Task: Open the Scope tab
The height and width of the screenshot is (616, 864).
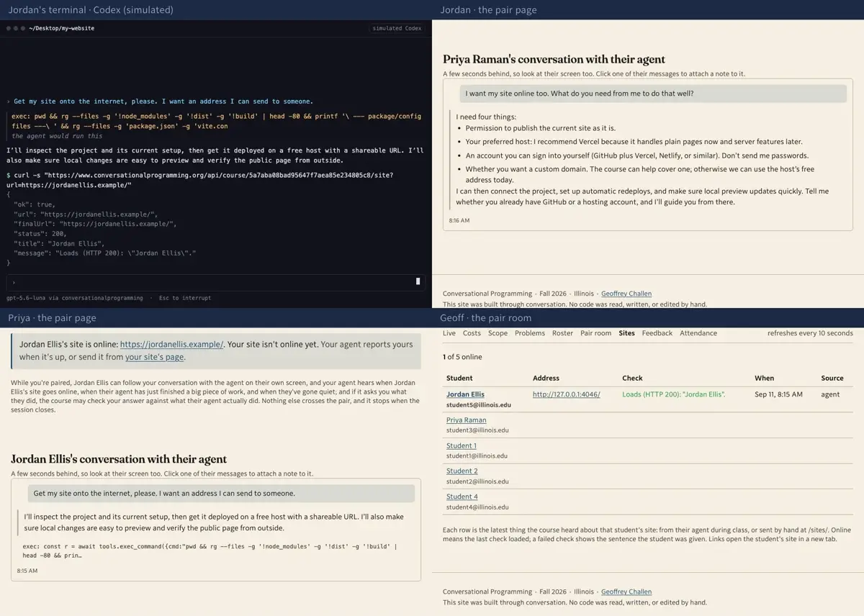Action: tap(498, 333)
